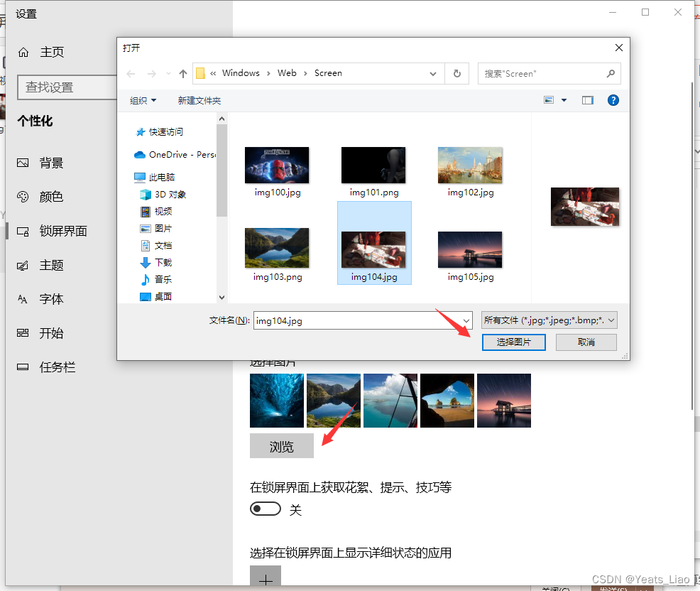
Task: Expand the address bar path dropdown
Action: 432,74
